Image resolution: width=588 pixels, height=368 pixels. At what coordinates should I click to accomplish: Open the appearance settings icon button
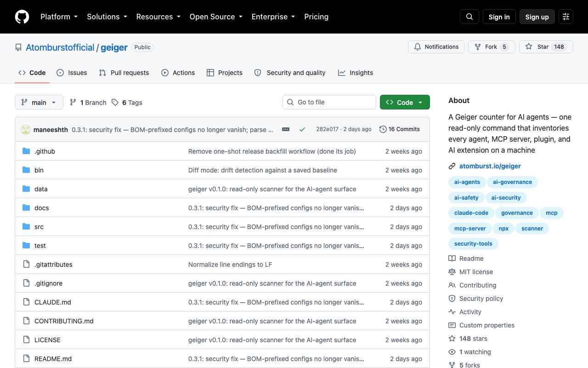point(566,17)
